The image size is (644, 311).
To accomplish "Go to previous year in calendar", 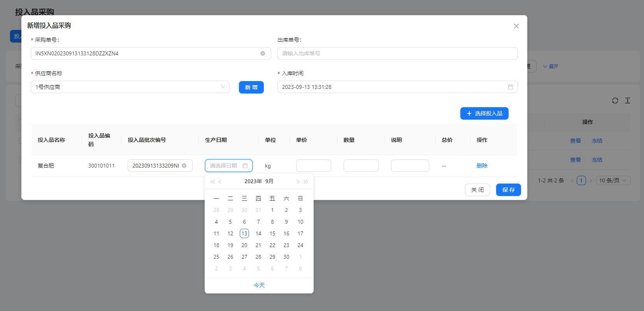I will pyautogui.click(x=212, y=182).
